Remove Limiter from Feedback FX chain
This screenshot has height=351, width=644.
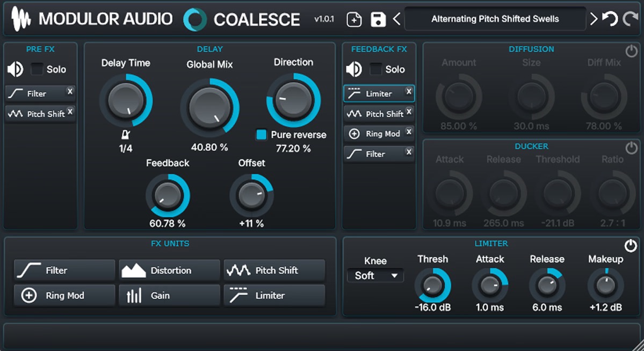pos(409,91)
